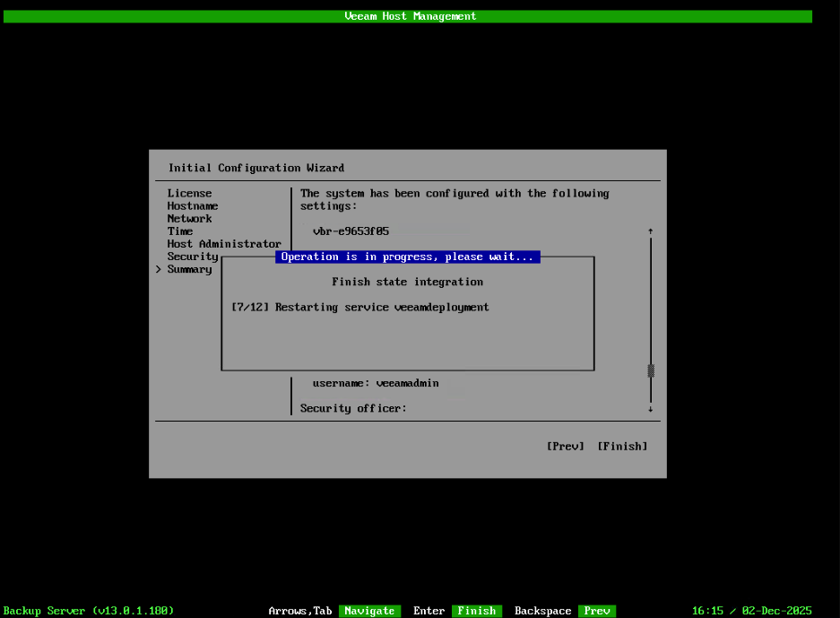Click the green Prev key hint

point(597,611)
